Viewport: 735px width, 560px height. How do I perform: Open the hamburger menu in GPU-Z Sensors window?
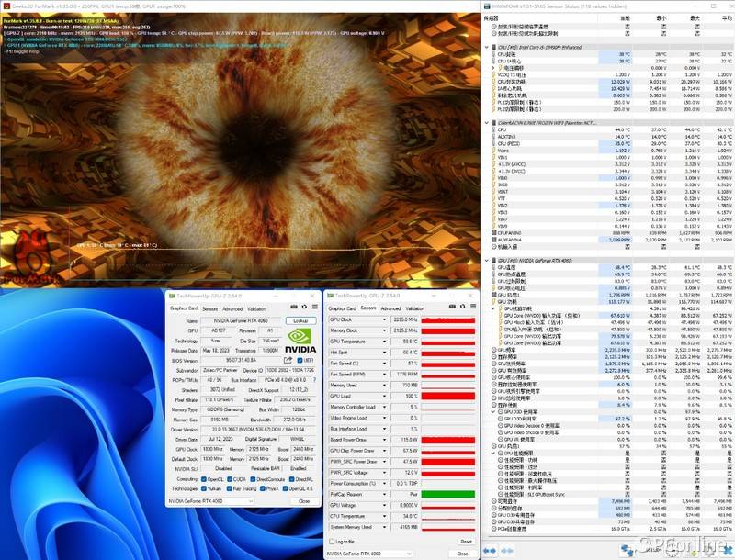tap(473, 307)
